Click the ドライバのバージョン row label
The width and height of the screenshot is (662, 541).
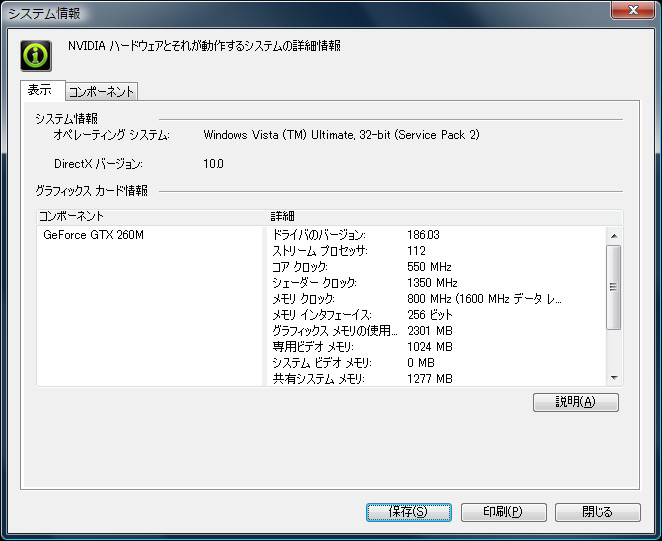pos(319,235)
